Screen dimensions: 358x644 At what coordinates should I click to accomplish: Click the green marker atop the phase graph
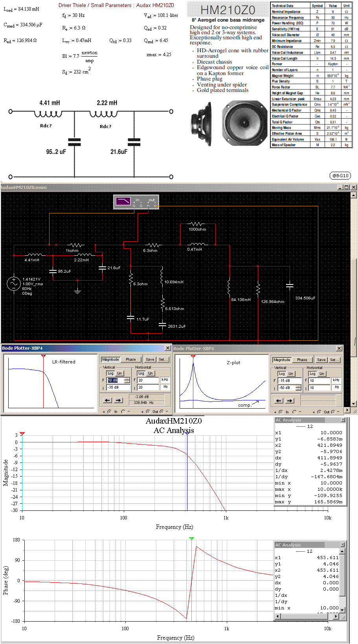191,538
